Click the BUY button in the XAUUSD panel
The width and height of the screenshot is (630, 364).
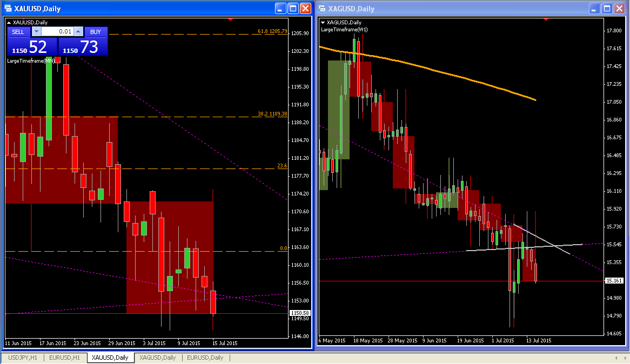96,32
